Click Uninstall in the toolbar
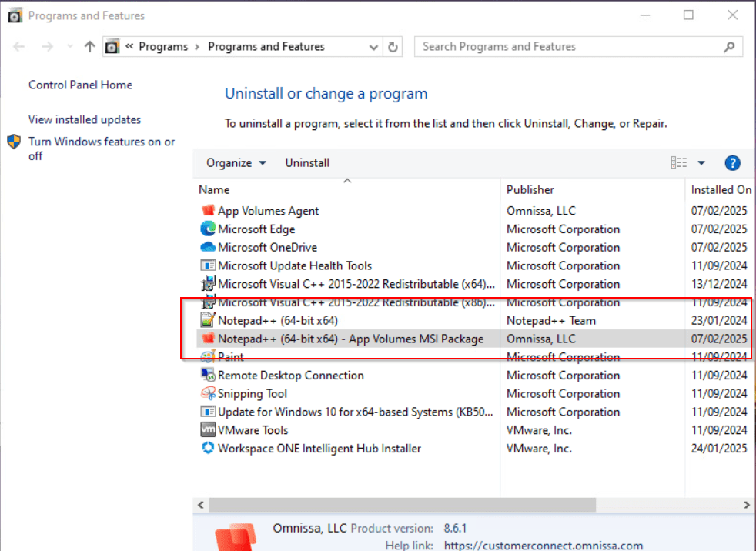 307,163
